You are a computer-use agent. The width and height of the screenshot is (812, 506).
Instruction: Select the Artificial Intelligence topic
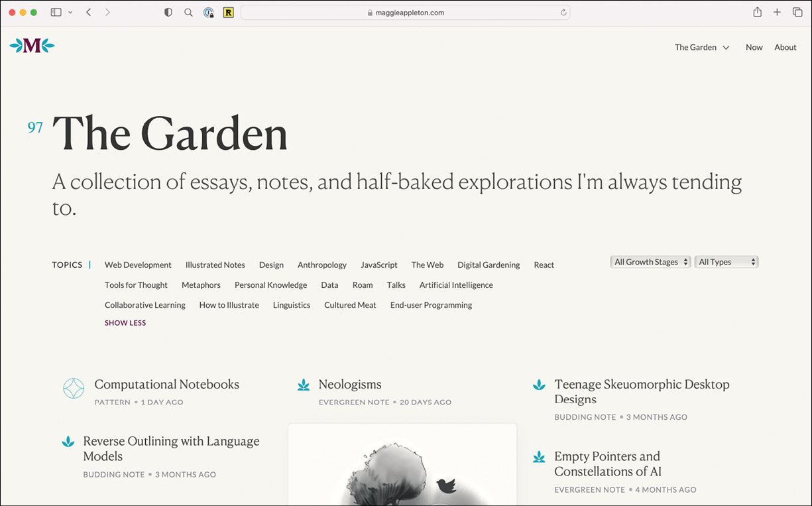456,285
